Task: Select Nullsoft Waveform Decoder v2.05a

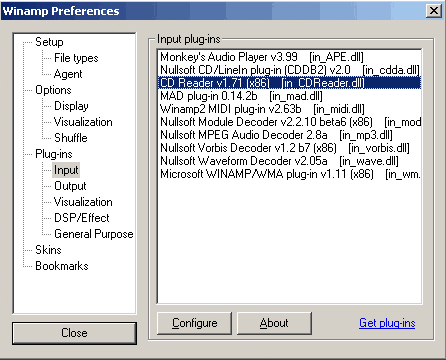Action: (x=289, y=161)
